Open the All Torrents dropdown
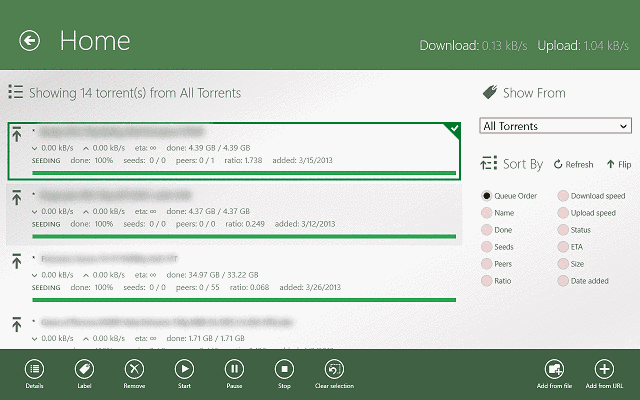Screen dimensions: 640x400 556,126
